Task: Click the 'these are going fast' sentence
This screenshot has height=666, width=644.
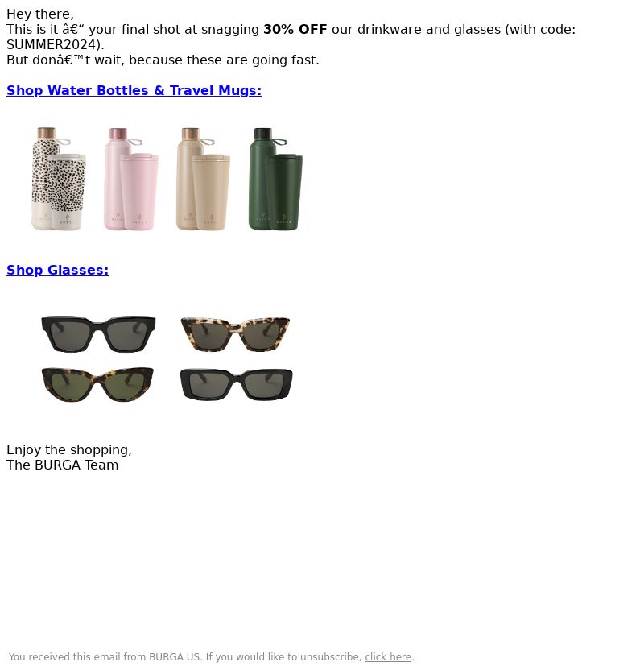Action: coord(163,60)
